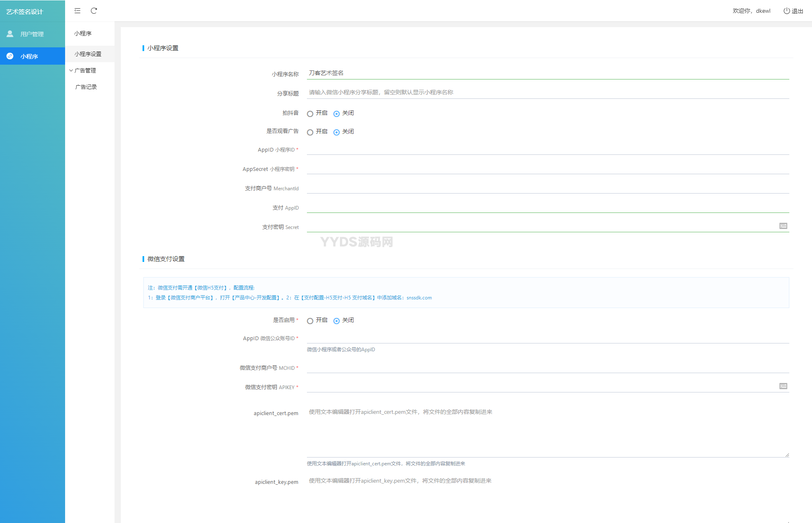Screen dimensions: 812x523
Task: Select 开启 radio for 是否启用
Action: 310,321
